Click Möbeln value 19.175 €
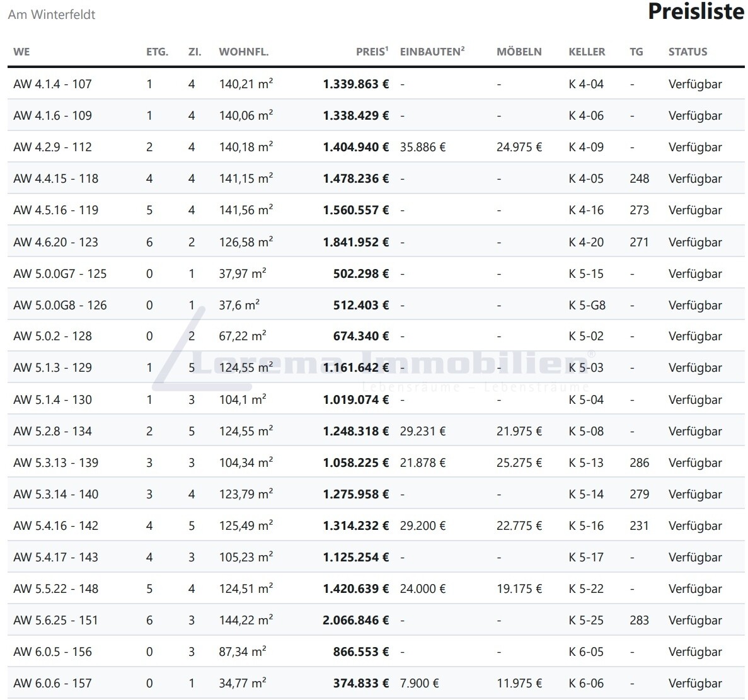This screenshot has height=700, width=748. click(519, 588)
